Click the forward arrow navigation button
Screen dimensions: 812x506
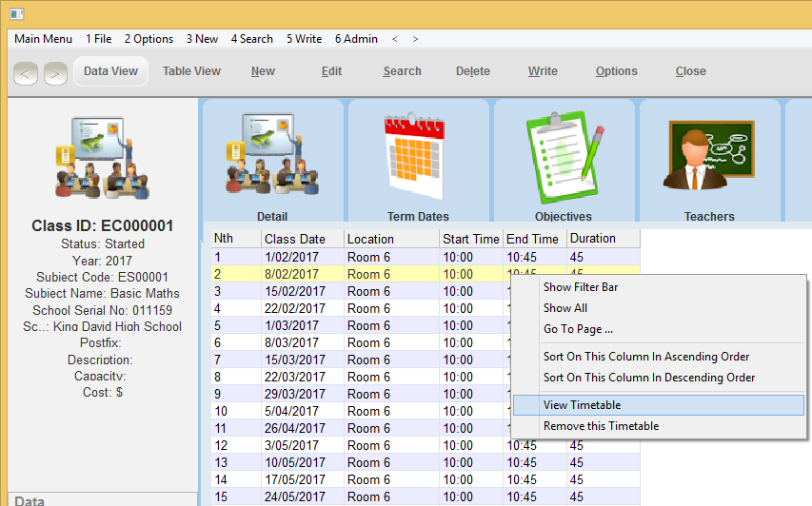pos(55,72)
